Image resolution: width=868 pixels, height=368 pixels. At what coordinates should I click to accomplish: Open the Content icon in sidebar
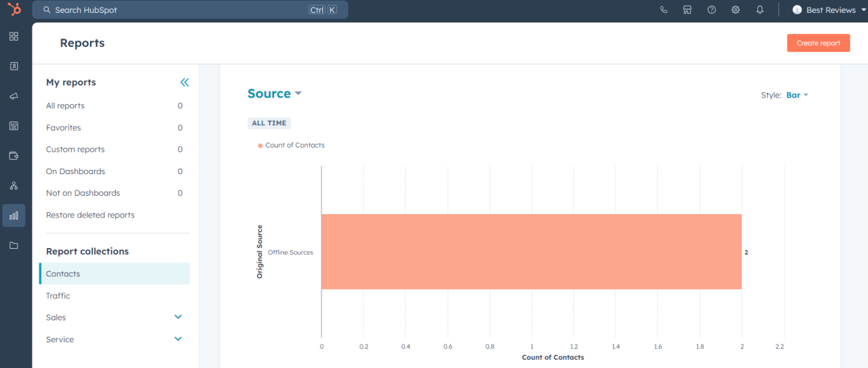pyautogui.click(x=14, y=126)
